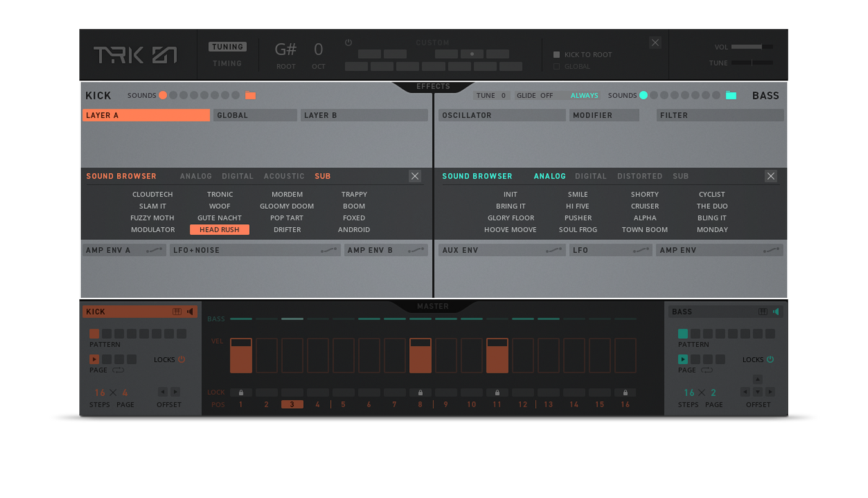
Task: Expand the Effects panel tab
Action: (x=433, y=87)
